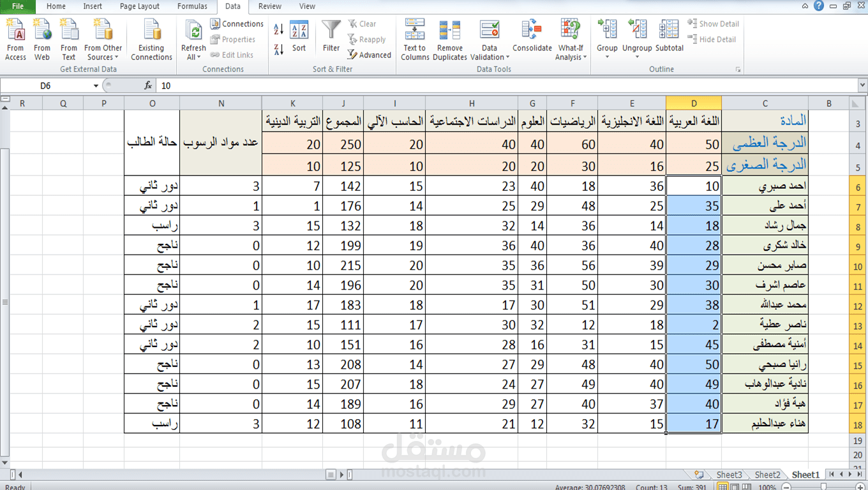The image size is (868, 490).
Task: Expand the Group dropdown arrow
Action: pyautogui.click(x=607, y=57)
